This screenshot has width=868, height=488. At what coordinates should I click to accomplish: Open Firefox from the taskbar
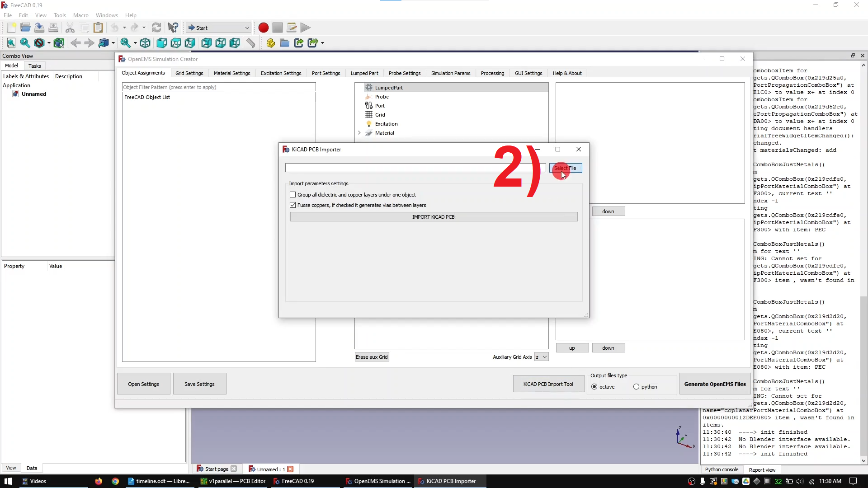point(99,481)
